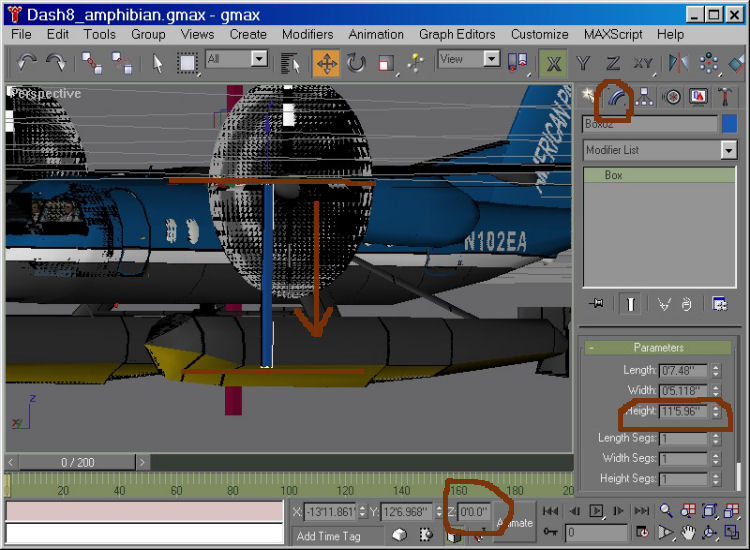Screen dimensions: 750x550
Task: Open the Utilities hammer panel
Action: (x=725, y=96)
